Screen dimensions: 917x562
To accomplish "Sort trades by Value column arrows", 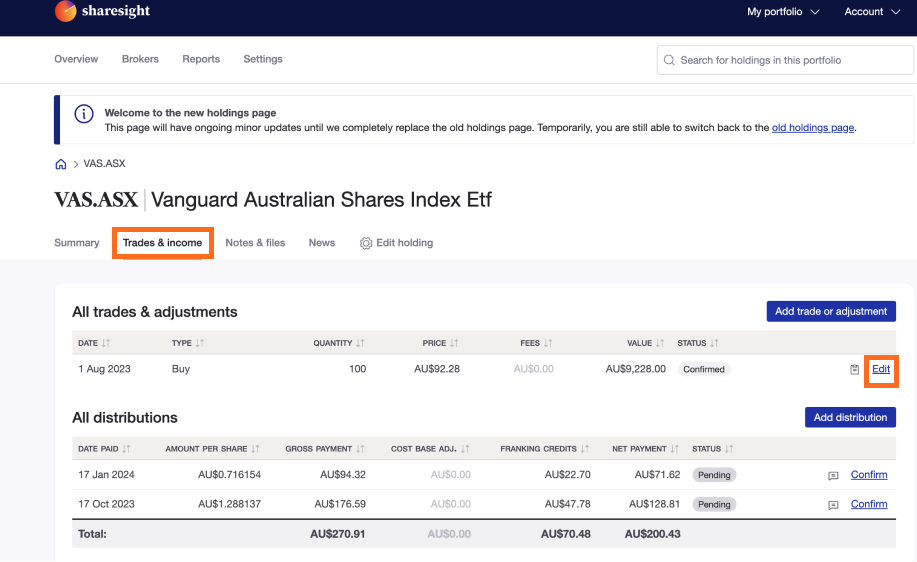I will tap(660, 343).
